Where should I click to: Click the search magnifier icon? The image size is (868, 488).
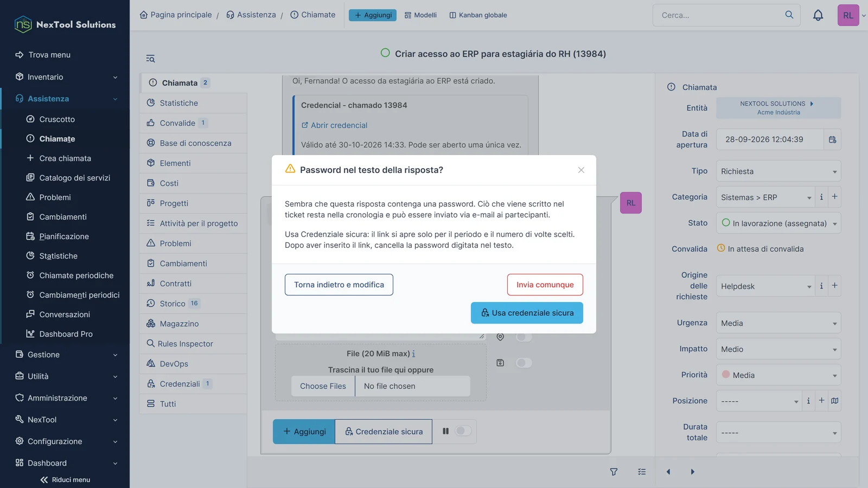[x=789, y=15]
